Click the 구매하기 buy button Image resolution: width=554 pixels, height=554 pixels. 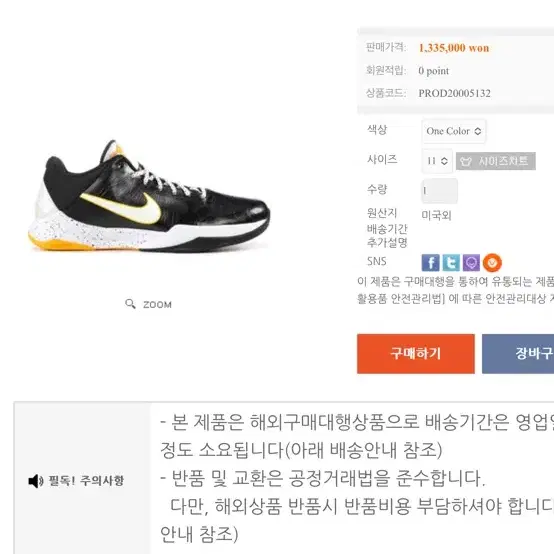[x=416, y=354]
